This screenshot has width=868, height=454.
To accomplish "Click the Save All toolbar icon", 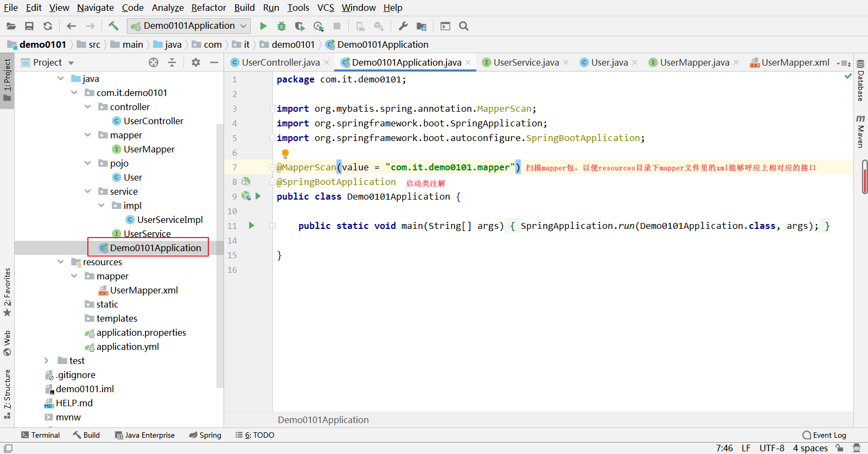I will (29, 26).
